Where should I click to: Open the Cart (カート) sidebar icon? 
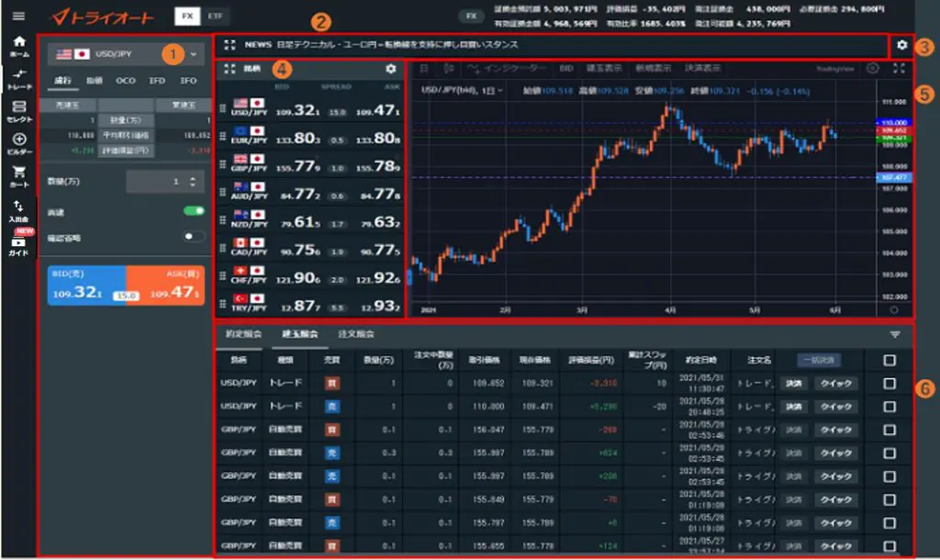[18, 175]
